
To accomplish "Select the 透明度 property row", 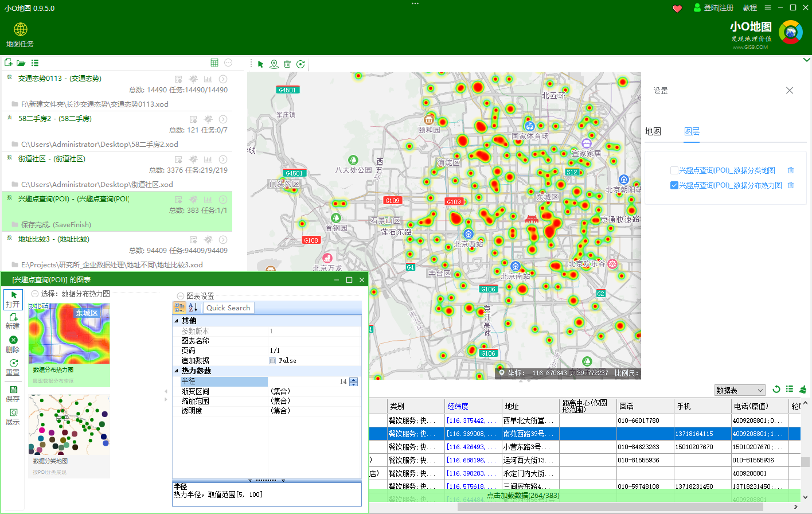I will click(x=267, y=411).
